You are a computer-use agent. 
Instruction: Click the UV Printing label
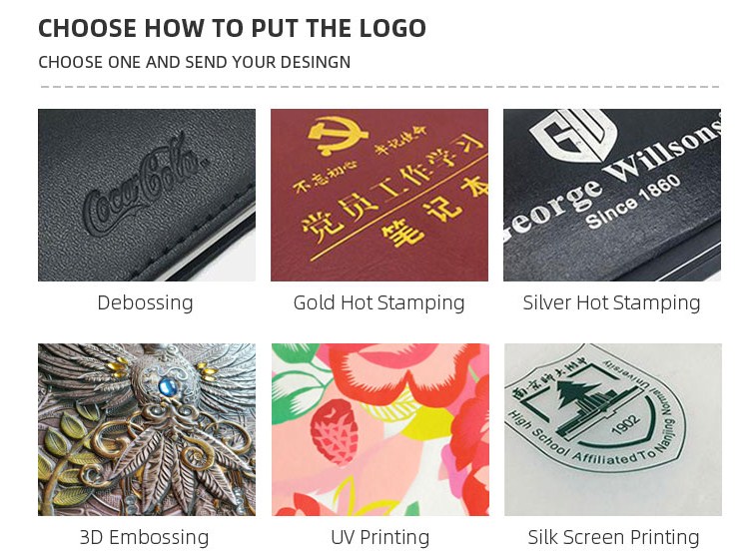[x=380, y=537]
